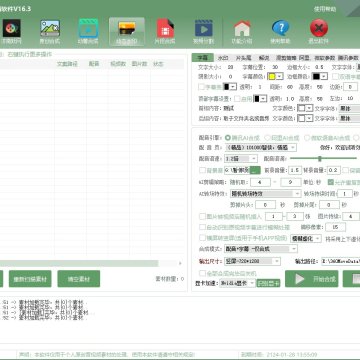Open the 模糊虚化 dropdown
This screenshot has width=360, height=360.
[x=306, y=238]
